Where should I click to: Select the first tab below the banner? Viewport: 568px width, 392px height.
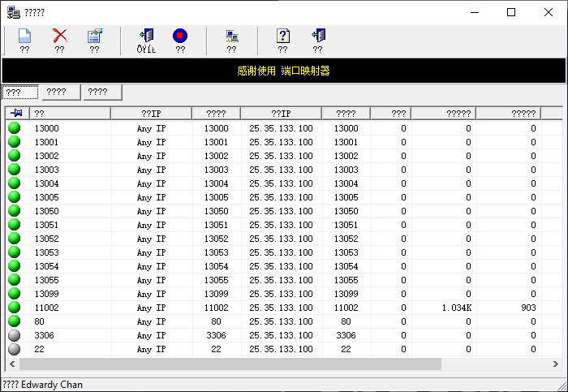20,93
